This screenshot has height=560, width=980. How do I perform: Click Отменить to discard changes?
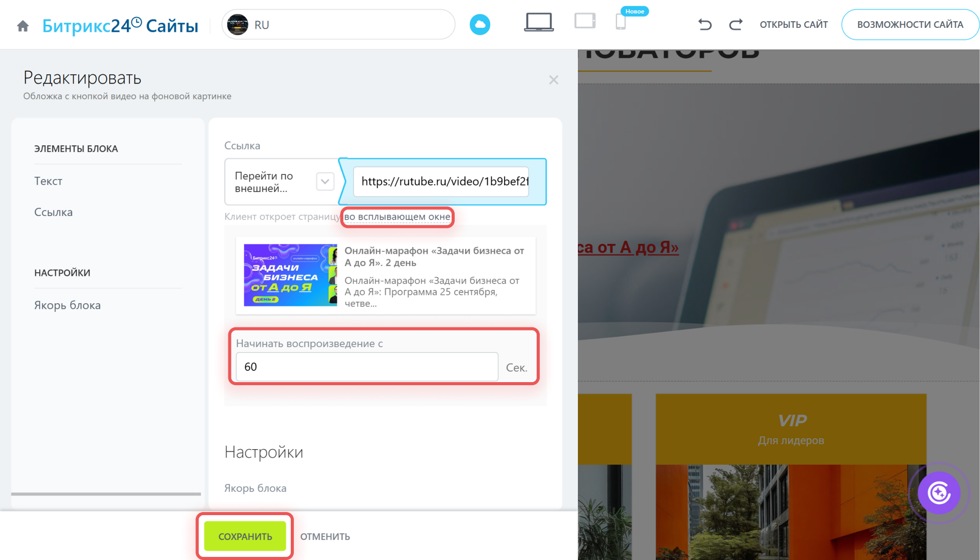(325, 537)
